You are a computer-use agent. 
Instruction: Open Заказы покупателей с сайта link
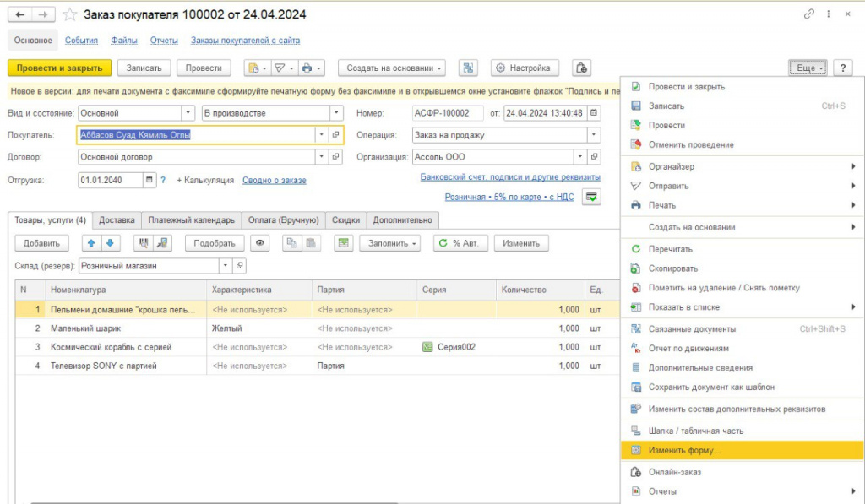tap(246, 41)
